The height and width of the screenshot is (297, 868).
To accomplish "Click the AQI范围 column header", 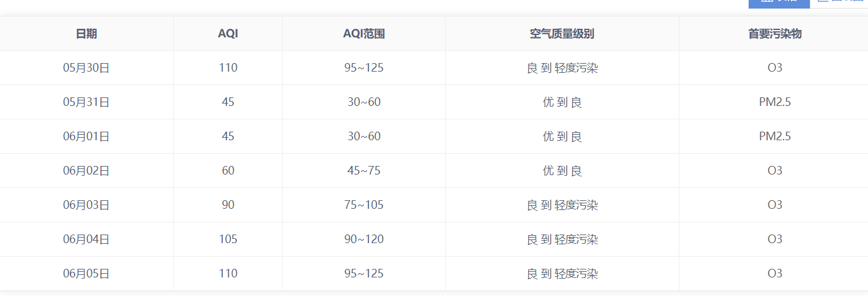I will point(364,34).
